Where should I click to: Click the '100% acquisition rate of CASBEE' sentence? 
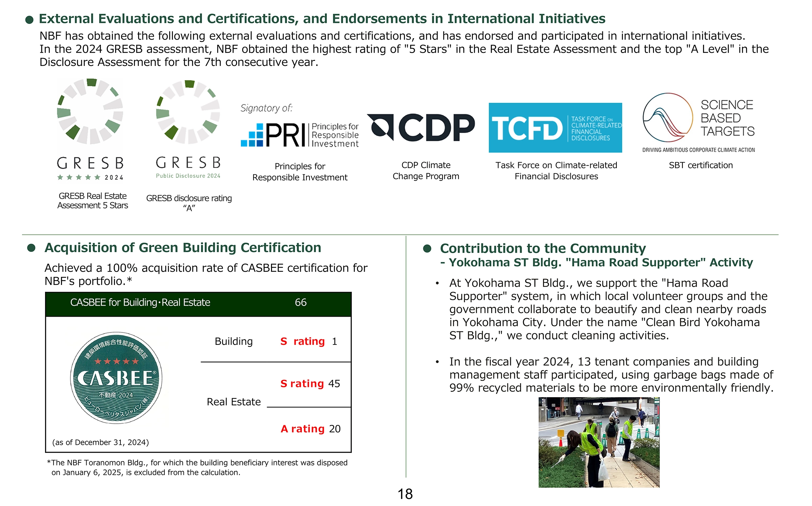tap(206, 274)
